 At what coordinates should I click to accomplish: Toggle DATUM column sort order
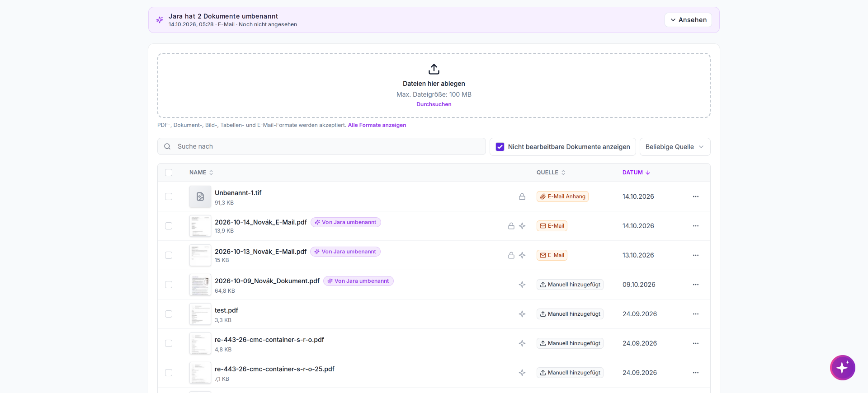point(636,173)
